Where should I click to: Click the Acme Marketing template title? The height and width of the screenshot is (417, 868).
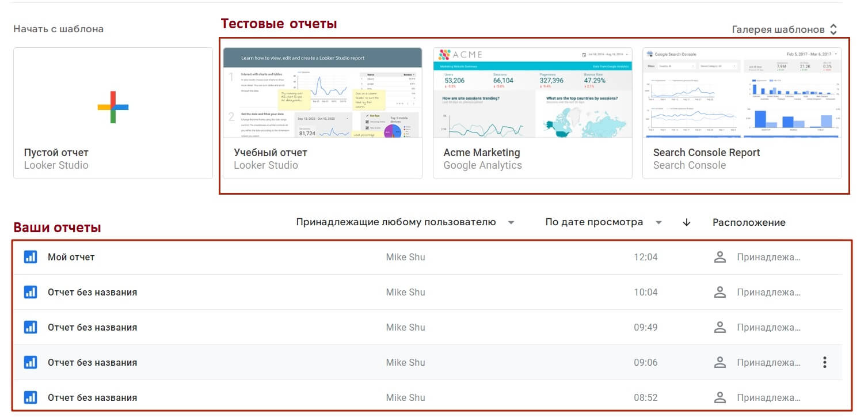tap(482, 153)
